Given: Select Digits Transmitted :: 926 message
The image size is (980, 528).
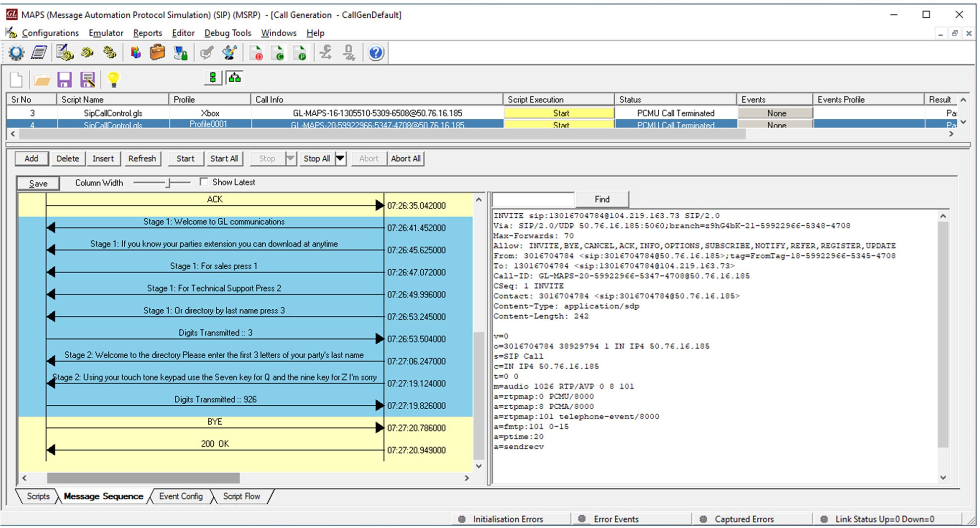Looking at the screenshot, I should (215, 399).
